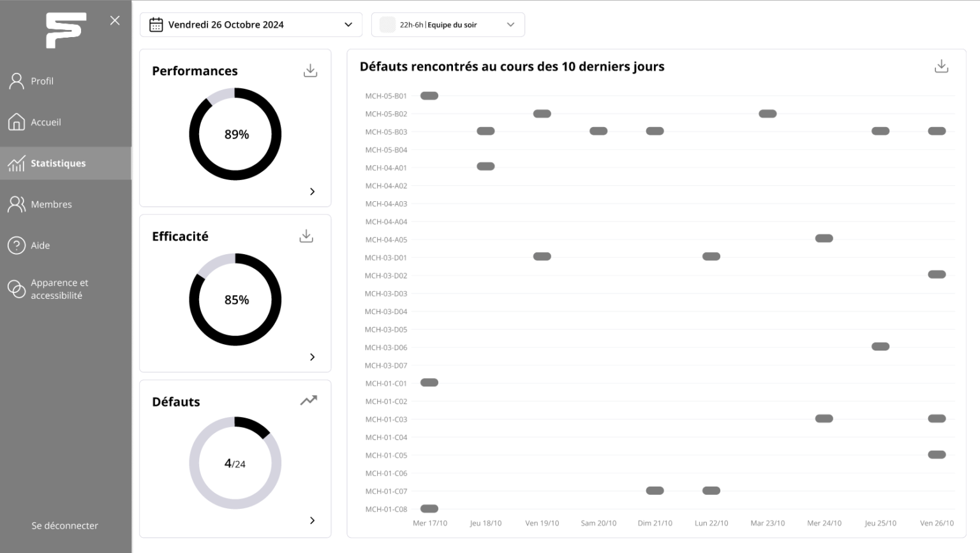Click the MCH-05-B01 defect marker on Mer 17/10

429,96
